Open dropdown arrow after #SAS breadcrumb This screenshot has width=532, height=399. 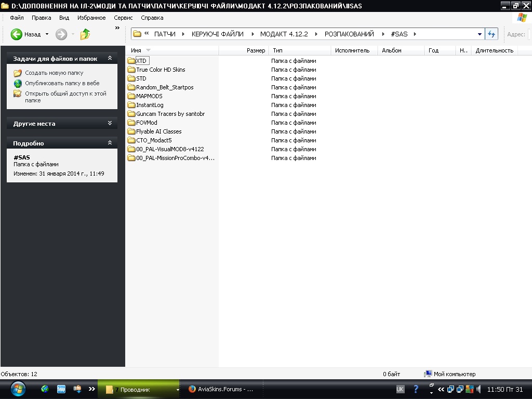click(x=415, y=34)
